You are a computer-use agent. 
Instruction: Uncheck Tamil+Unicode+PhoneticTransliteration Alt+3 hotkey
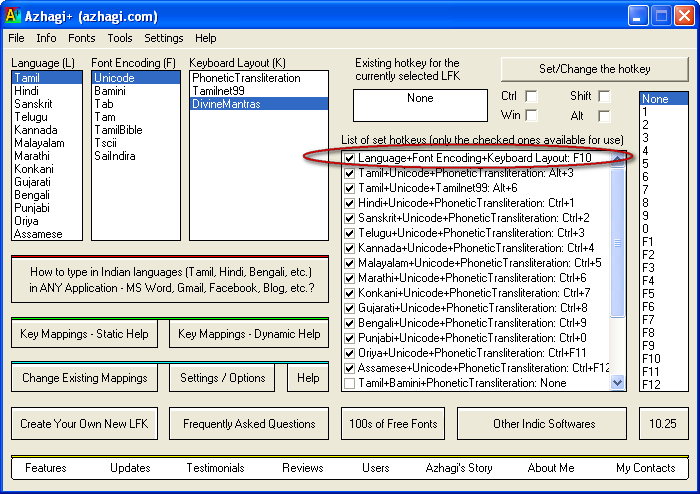pos(350,173)
